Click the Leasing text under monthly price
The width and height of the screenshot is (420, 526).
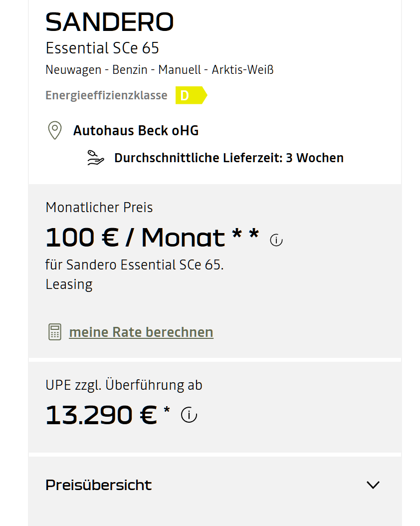[x=69, y=284]
